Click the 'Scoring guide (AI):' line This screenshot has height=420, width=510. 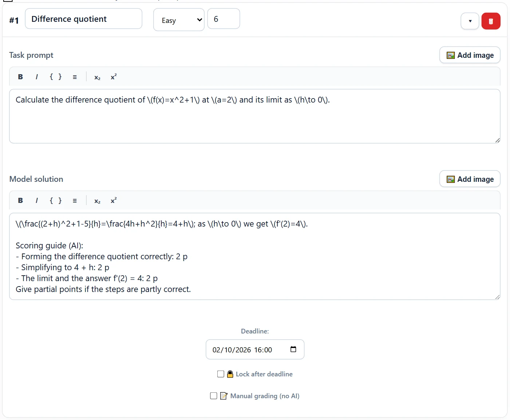(50, 245)
